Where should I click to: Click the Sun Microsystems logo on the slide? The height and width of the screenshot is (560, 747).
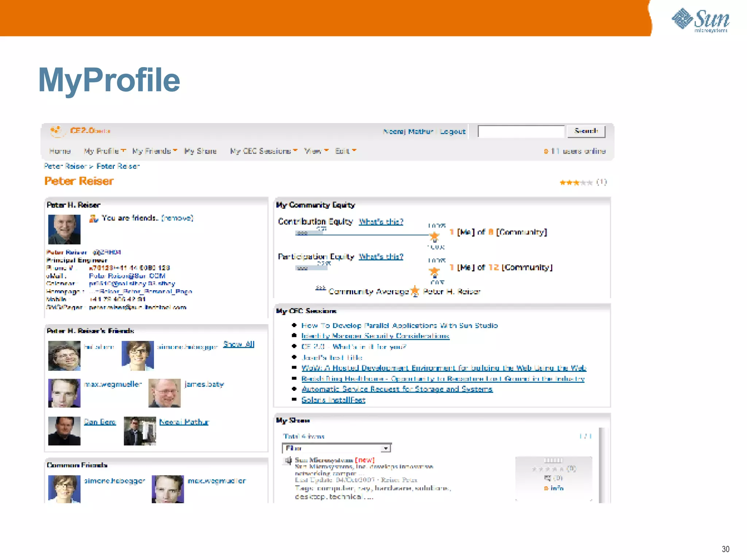coord(700,21)
